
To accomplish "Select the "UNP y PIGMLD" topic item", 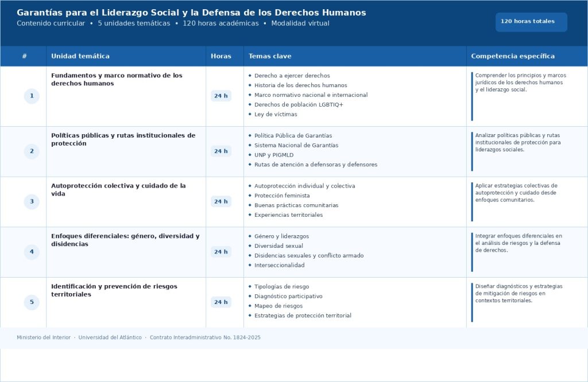I will 275,155.
